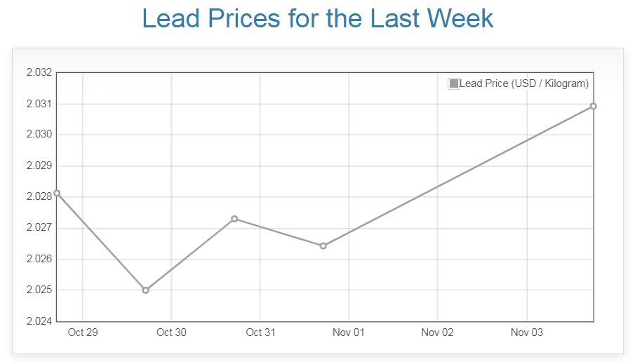The width and height of the screenshot is (635, 364).
Task: Click the Oct 29 x-axis label
Action: [83, 332]
